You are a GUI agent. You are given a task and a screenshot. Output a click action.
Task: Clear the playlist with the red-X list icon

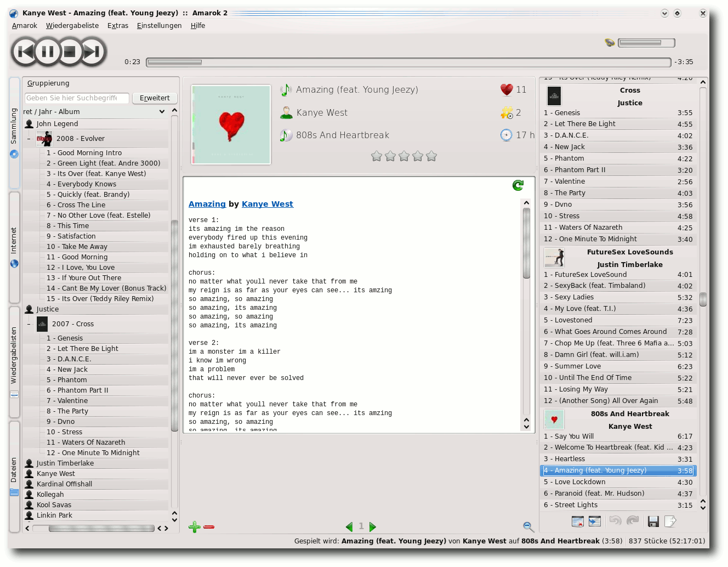(x=578, y=521)
